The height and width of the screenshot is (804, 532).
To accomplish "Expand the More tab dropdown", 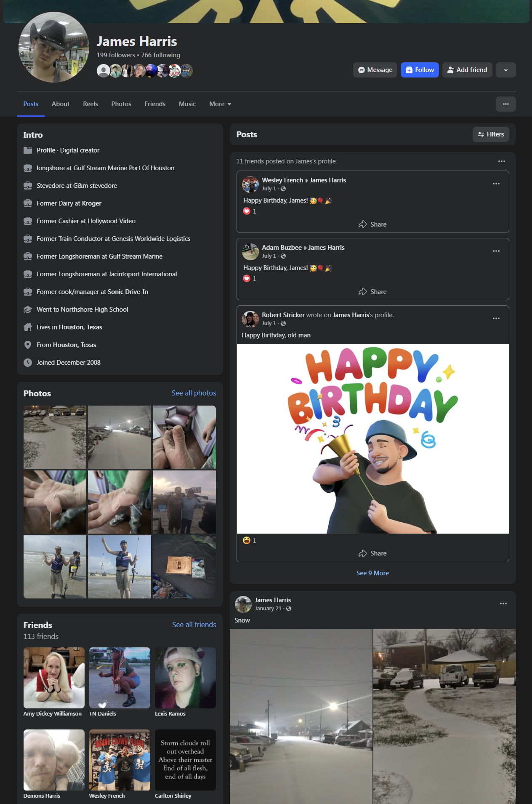I will click(220, 104).
